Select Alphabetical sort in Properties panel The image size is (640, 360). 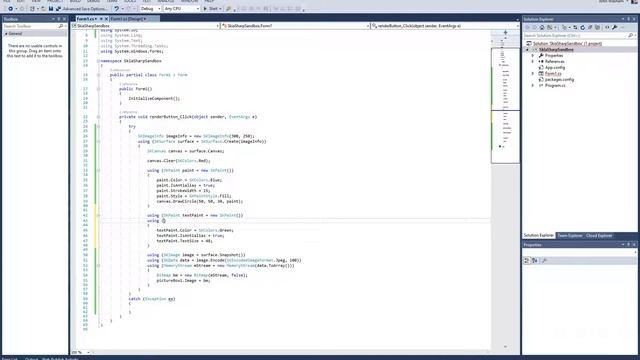click(x=534, y=260)
